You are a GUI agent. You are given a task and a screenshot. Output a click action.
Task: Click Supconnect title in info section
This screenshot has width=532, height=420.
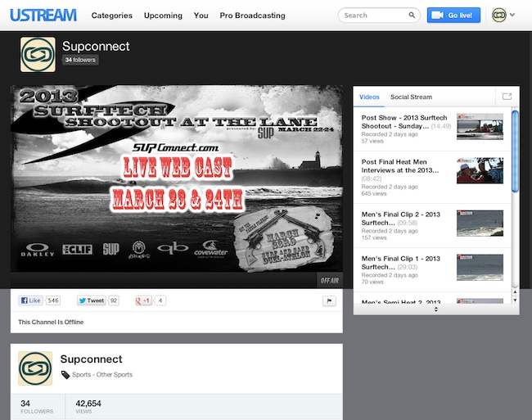[x=92, y=359]
